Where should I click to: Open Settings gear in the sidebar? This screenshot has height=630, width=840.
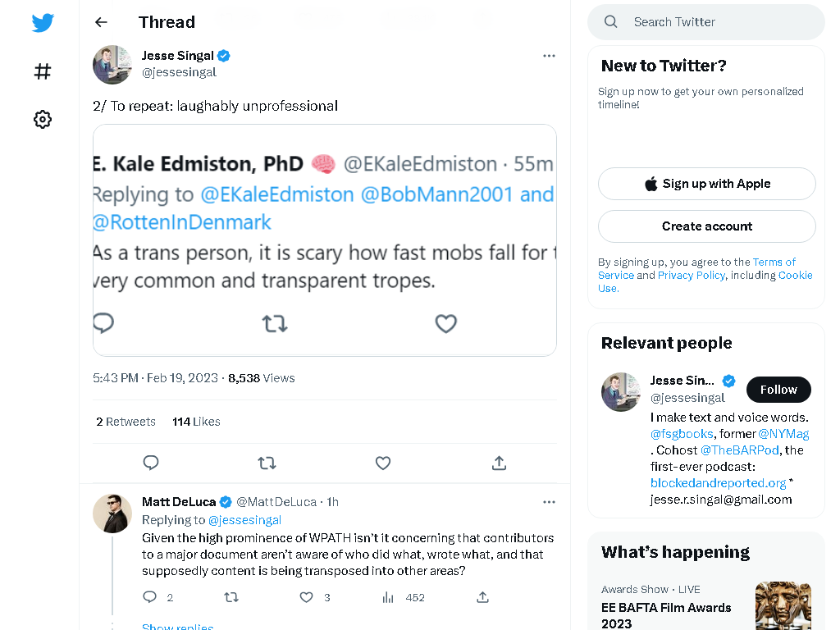(x=43, y=119)
